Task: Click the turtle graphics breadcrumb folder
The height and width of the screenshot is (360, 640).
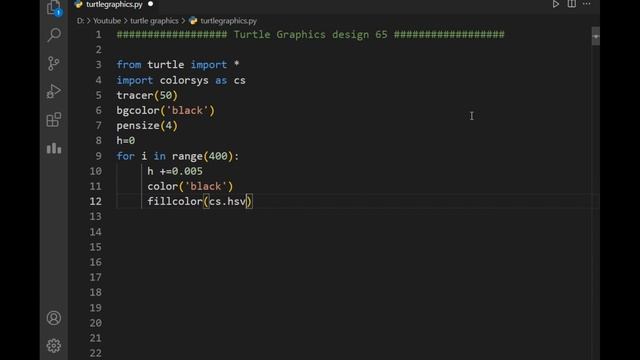Action: pyautogui.click(x=154, y=21)
